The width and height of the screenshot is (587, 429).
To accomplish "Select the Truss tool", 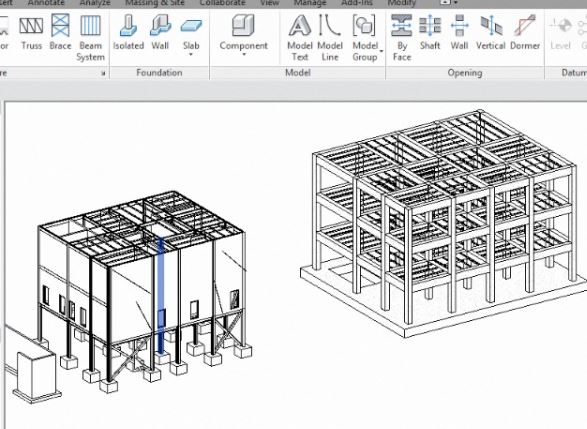I will (31, 33).
